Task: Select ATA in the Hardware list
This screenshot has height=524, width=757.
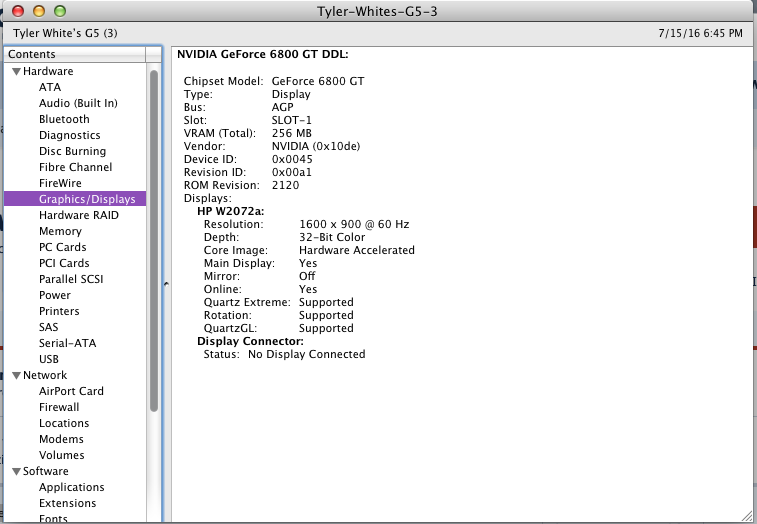Action: 50,87
